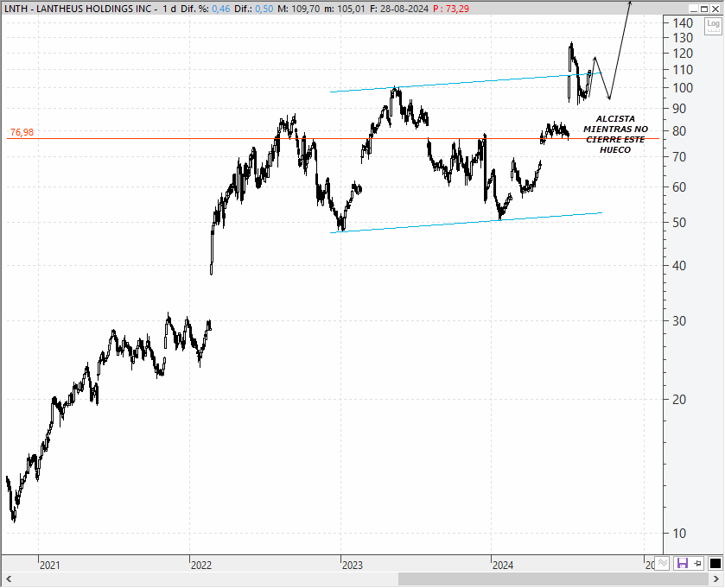725x588 pixels.
Task: Open the black color swatch
Action: pos(715,563)
